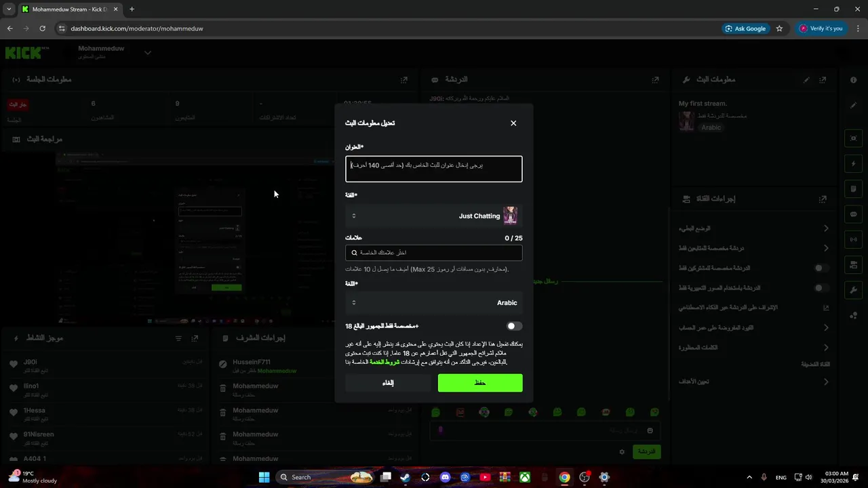Expand the slow mode setting row
The image size is (868, 488).
(753, 228)
